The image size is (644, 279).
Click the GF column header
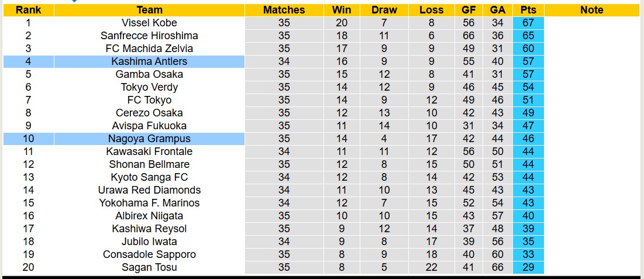coord(469,10)
